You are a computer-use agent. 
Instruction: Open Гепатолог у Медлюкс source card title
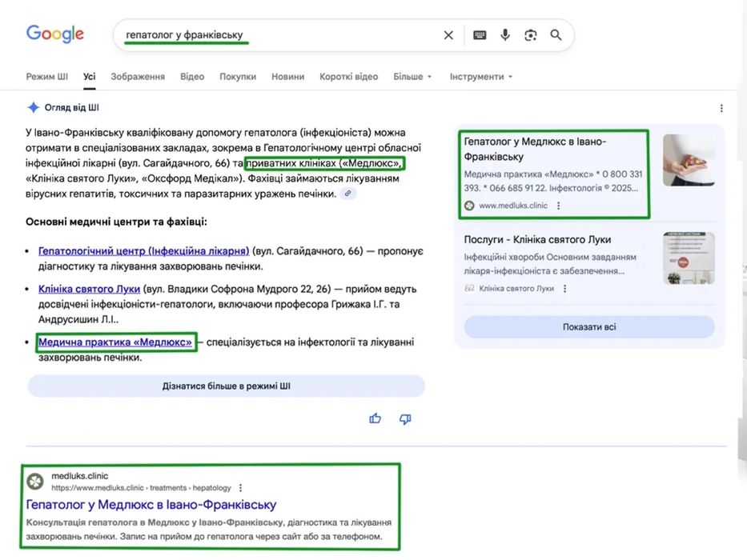[535, 149]
